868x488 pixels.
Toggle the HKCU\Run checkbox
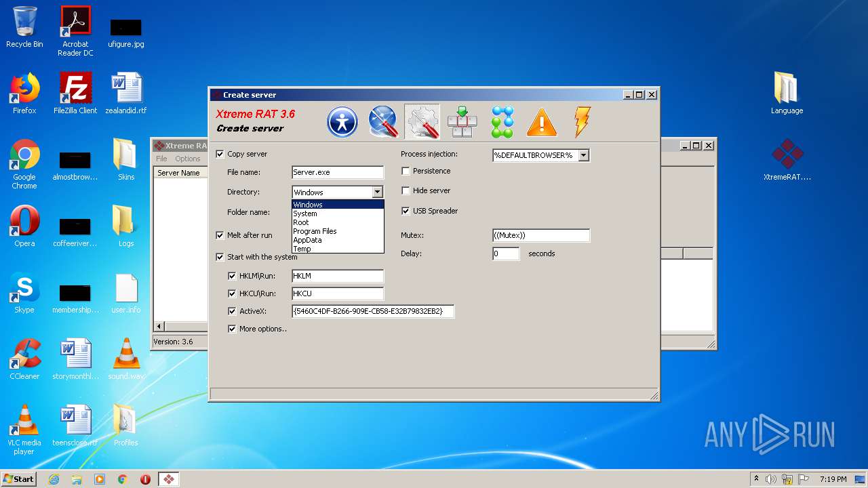click(x=233, y=293)
